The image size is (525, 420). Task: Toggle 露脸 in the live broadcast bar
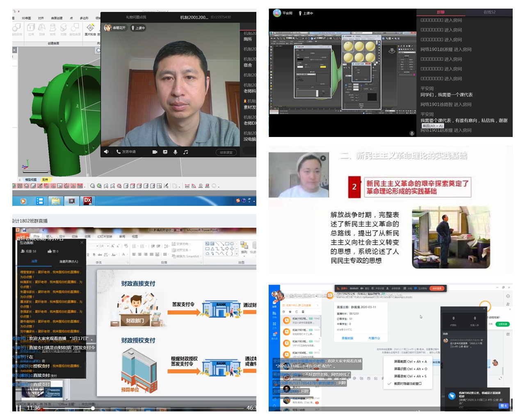(364, 288)
